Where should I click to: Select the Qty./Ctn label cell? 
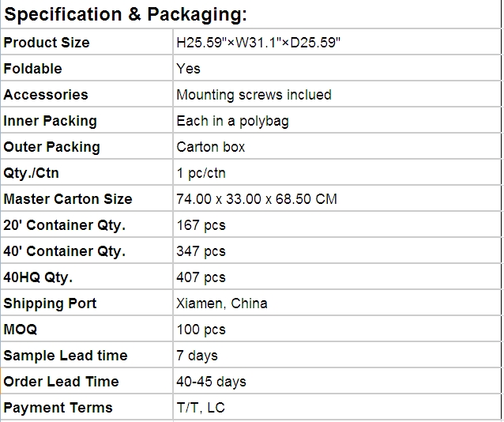(87, 172)
